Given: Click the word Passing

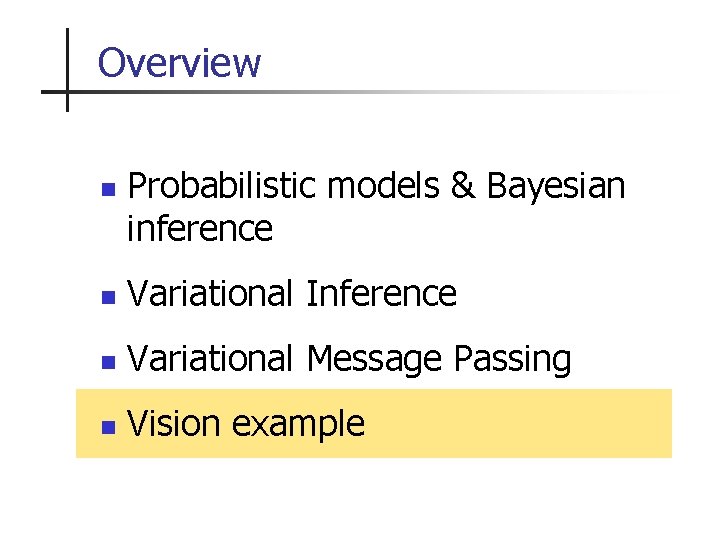Looking at the screenshot, I should point(513,359).
